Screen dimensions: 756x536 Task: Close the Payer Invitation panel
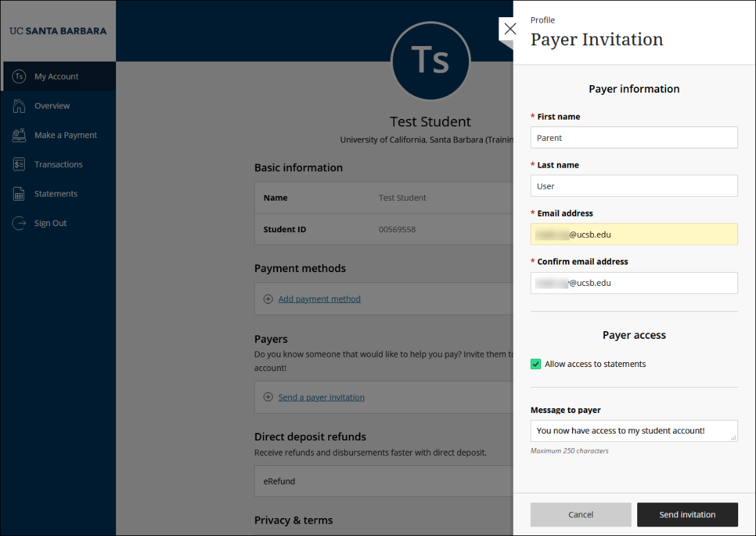pos(509,29)
